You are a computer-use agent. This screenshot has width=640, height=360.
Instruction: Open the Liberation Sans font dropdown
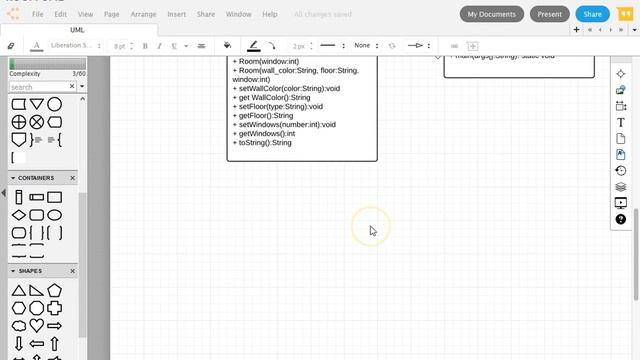point(76,46)
